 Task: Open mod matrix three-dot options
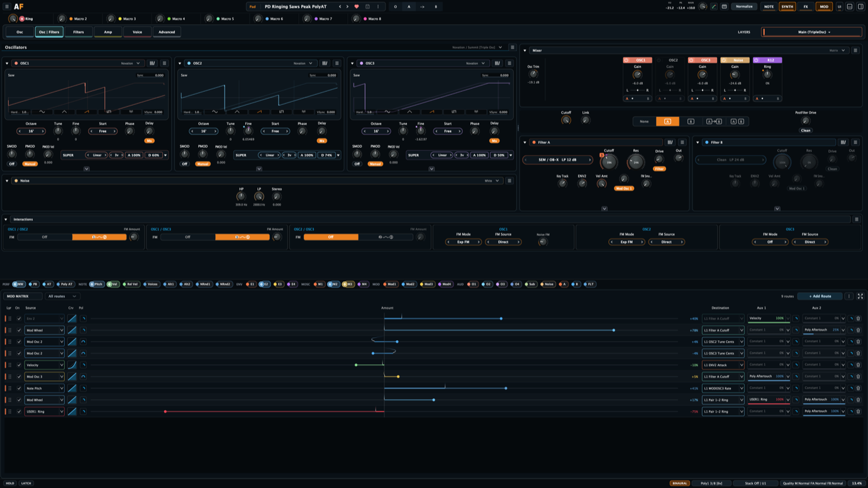(849, 296)
